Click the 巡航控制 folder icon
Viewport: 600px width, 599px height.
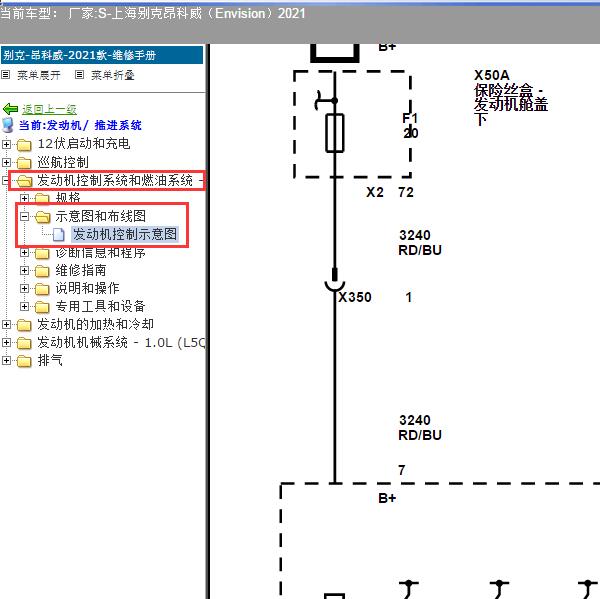coord(24,163)
